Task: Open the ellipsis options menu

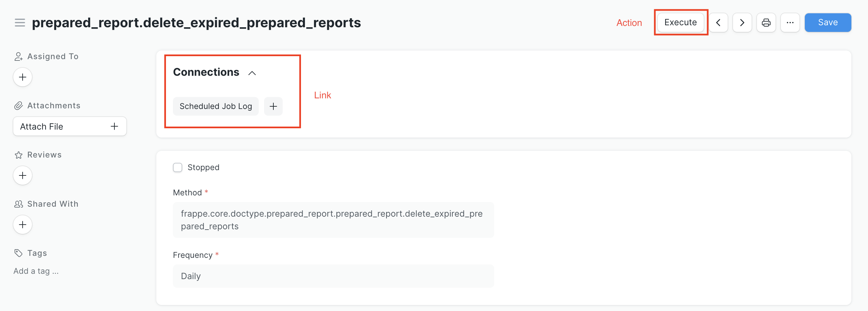Action: point(790,22)
